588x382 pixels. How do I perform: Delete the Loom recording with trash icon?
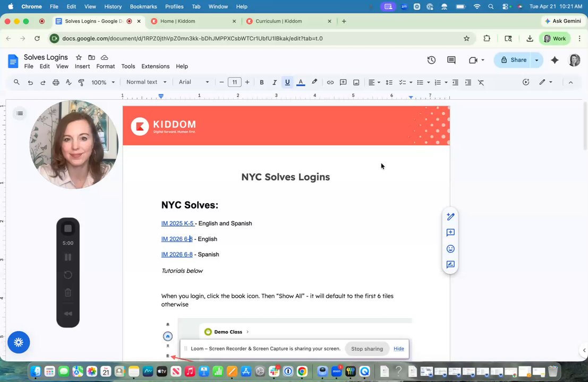(68, 292)
